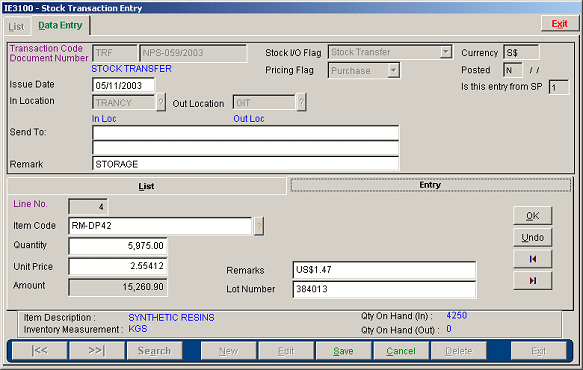Jump to first record with |<< button
This screenshot has height=370, width=583.
click(x=40, y=351)
